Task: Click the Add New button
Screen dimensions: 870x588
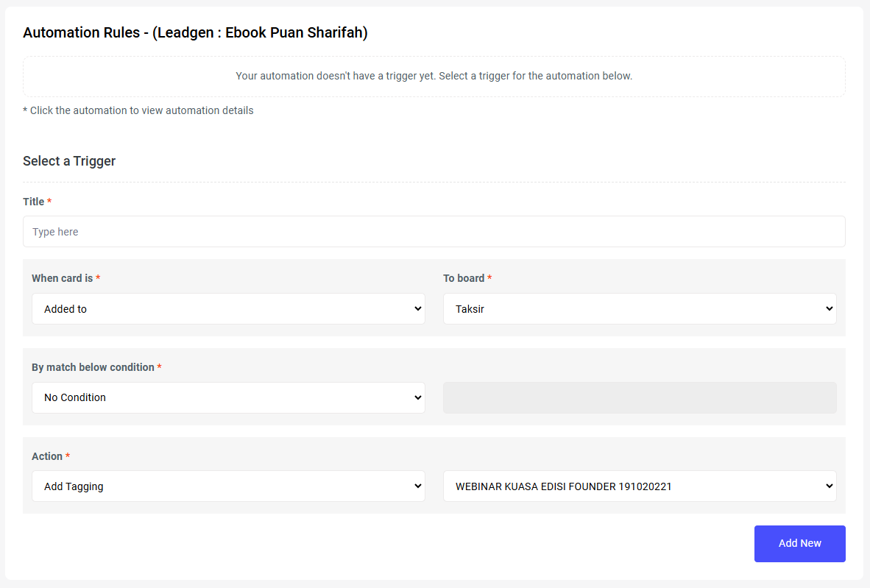Action: [799, 544]
